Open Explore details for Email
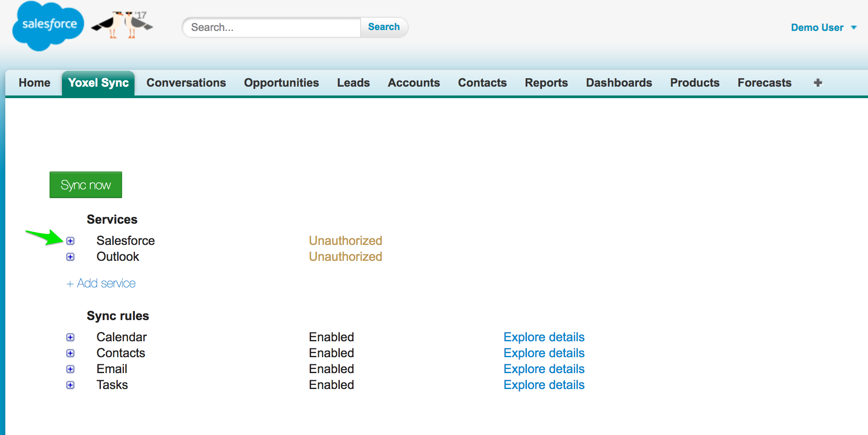 pos(544,369)
